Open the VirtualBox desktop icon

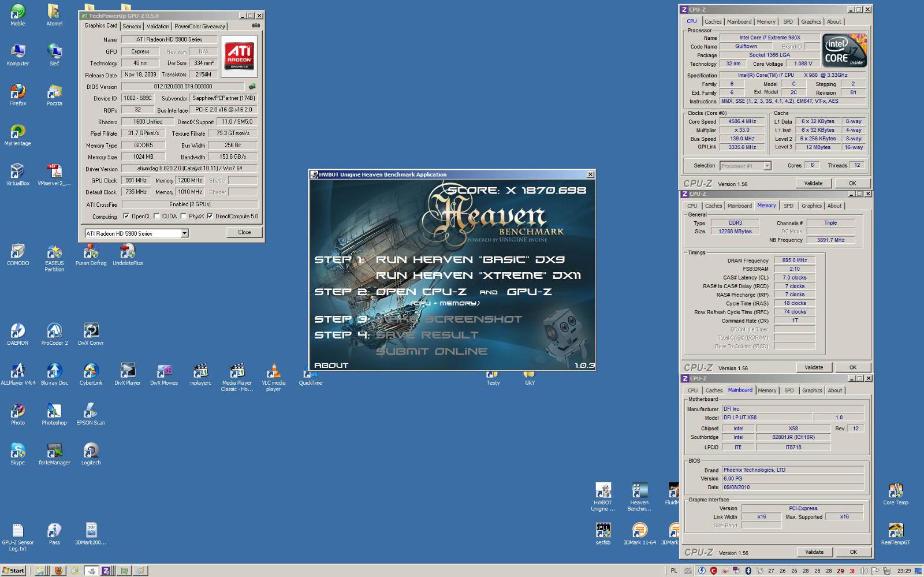18,175
